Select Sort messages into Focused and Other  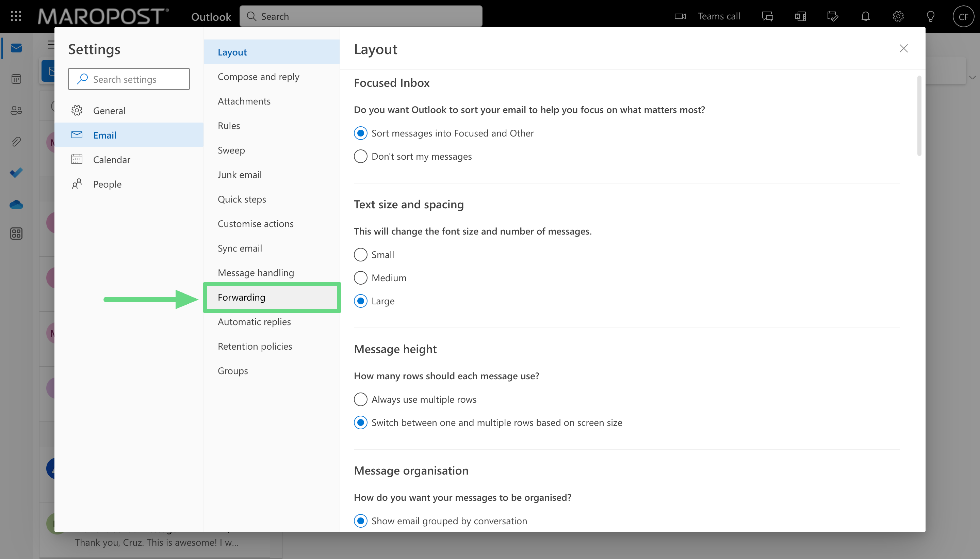(x=361, y=133)
